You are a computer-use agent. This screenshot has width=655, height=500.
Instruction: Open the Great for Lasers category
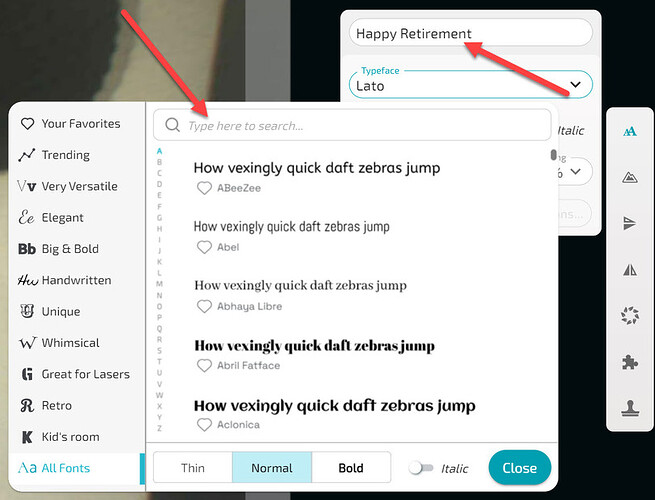84,374
